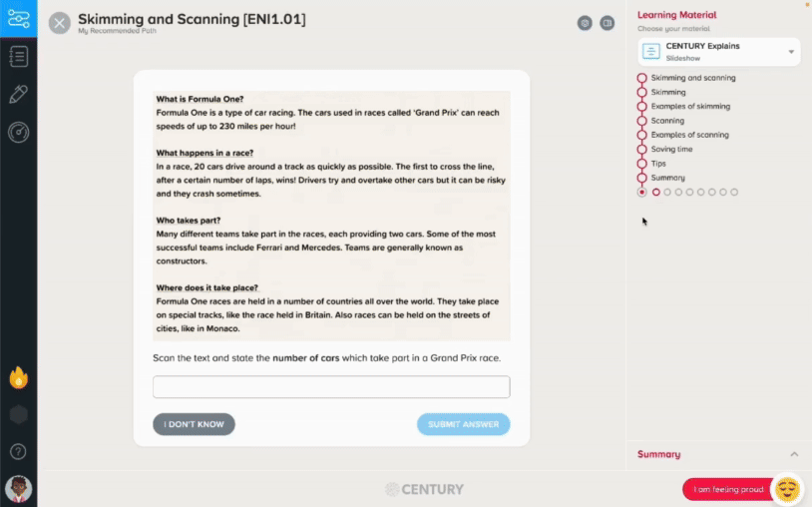This screenshot has height=507, width=812.
Task: Click the I DON'T KNOW button
Action: click(194, 424)
